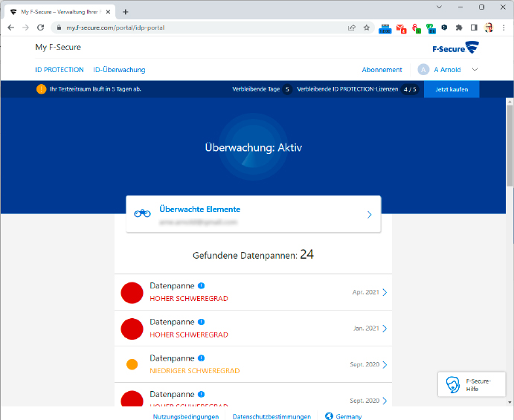Click My F-Secure title
514x420 pixels.
click(58, 47)
